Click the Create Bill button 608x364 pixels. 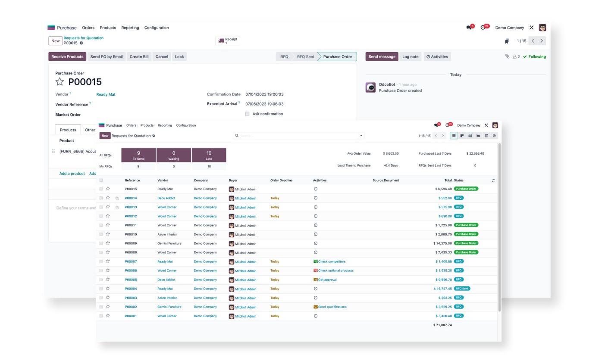point(138,56)
